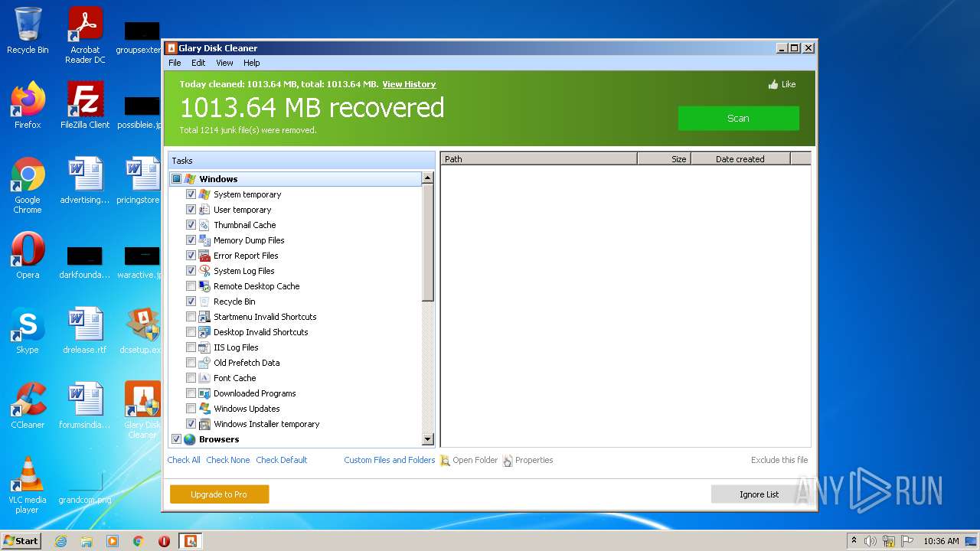This screenshot has width=980, height=551.
Task: Click the Windows Installer temporary icon
Action: point(204,424)
